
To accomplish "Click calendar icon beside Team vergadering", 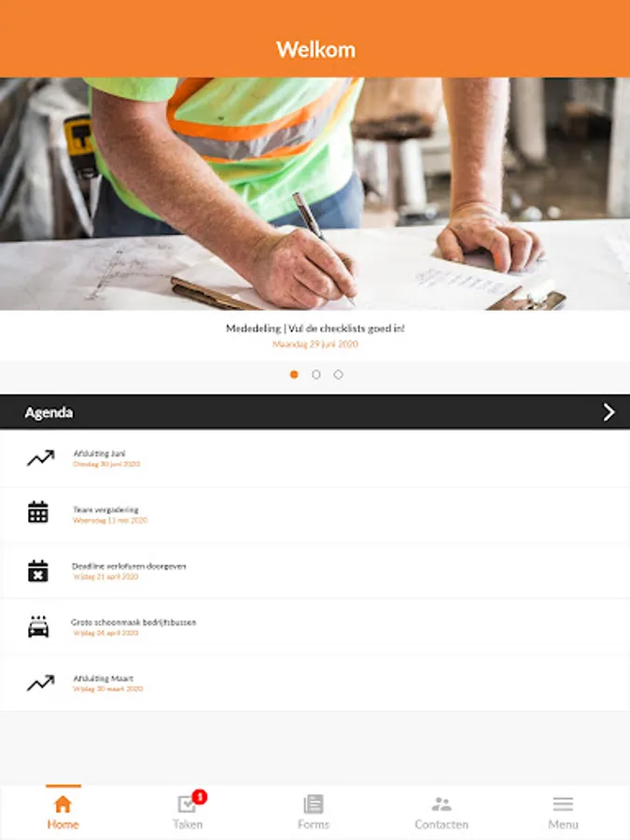I will [38, 512].
